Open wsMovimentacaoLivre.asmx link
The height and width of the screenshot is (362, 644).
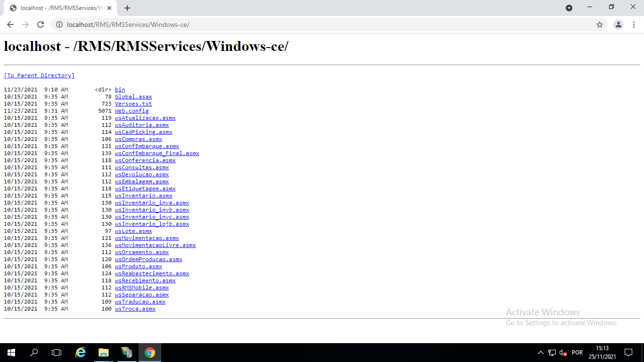coord(155,245)
